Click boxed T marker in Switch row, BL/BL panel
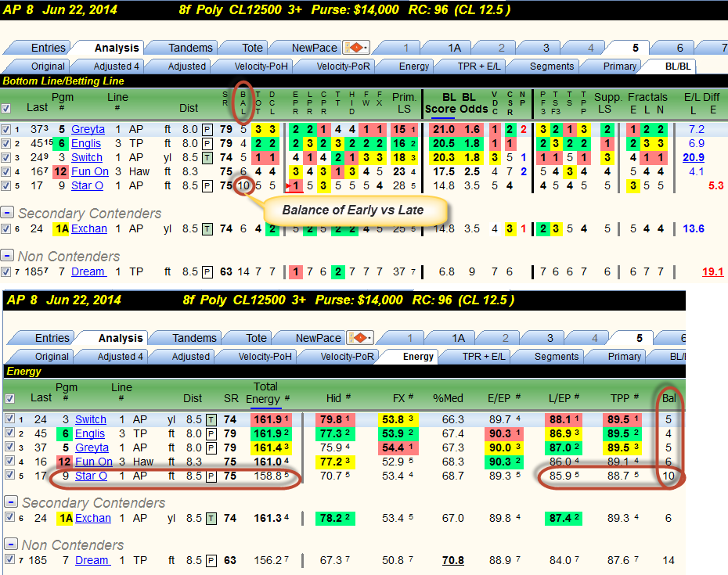Image resolution: width=728 pixels, height=575 pixels. (x=207, y=158)
